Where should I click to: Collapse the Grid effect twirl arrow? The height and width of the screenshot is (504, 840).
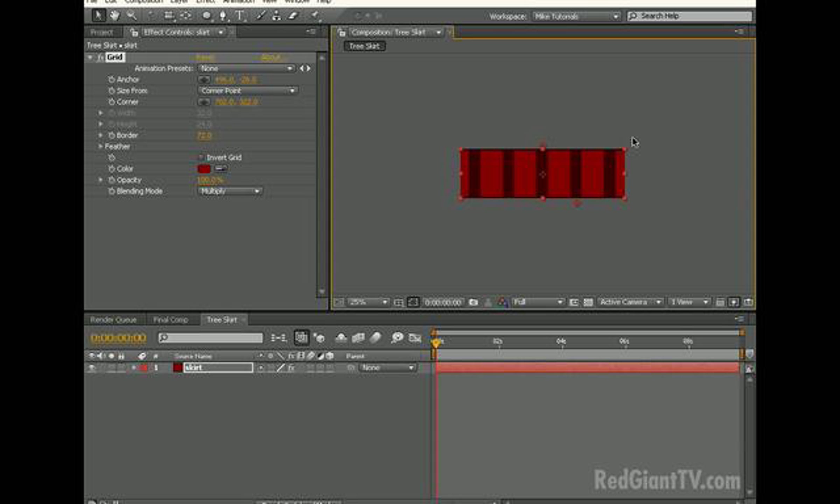click(90, 57)
